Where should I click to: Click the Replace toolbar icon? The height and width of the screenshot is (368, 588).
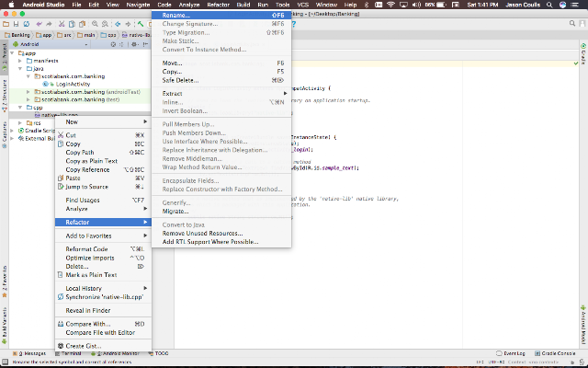pos(105,24)
